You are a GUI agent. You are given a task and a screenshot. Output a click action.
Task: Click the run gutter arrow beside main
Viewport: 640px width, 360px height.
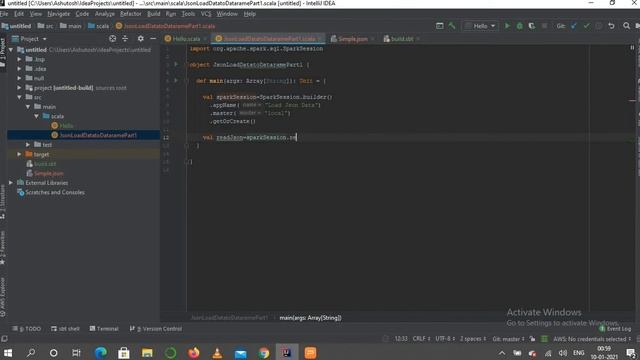click(176, 80)
